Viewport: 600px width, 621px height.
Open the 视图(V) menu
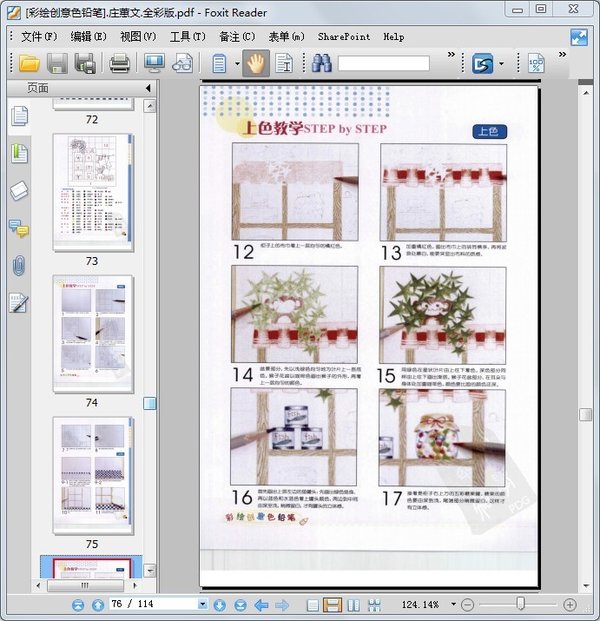pyautogui.click(x=138, y=37)
